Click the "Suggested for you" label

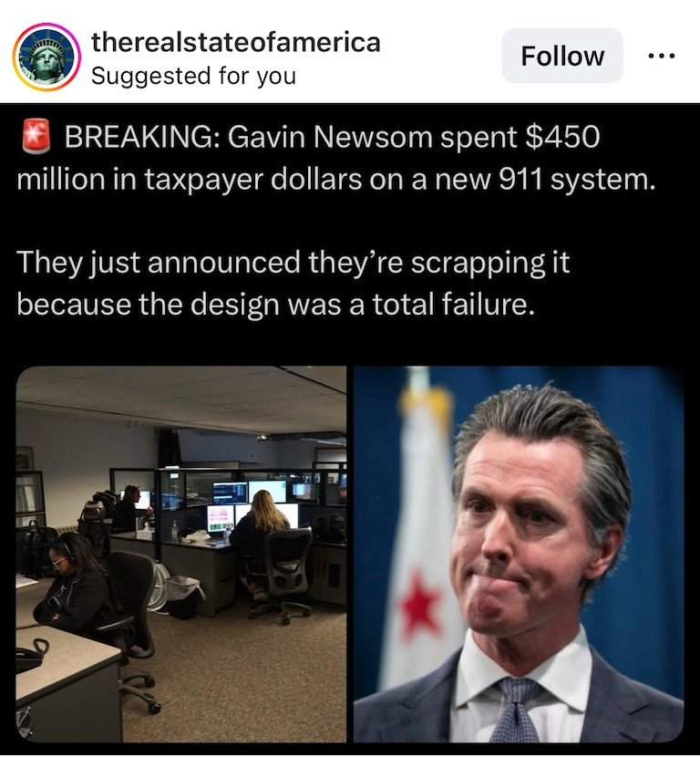pyautogui.click(x=193, y=76)
